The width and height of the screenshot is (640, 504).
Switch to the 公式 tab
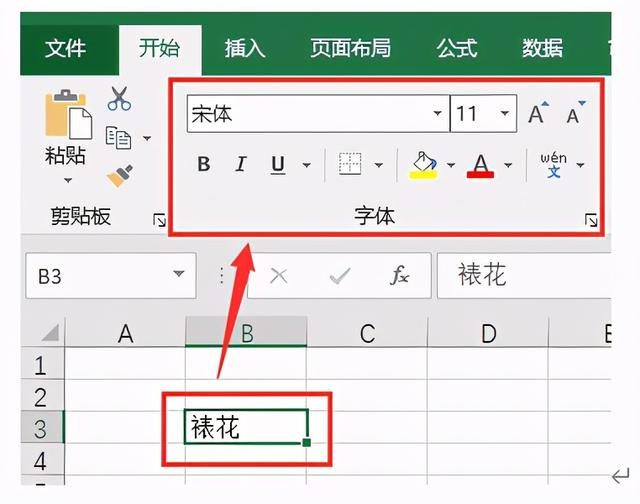[457, 48]
